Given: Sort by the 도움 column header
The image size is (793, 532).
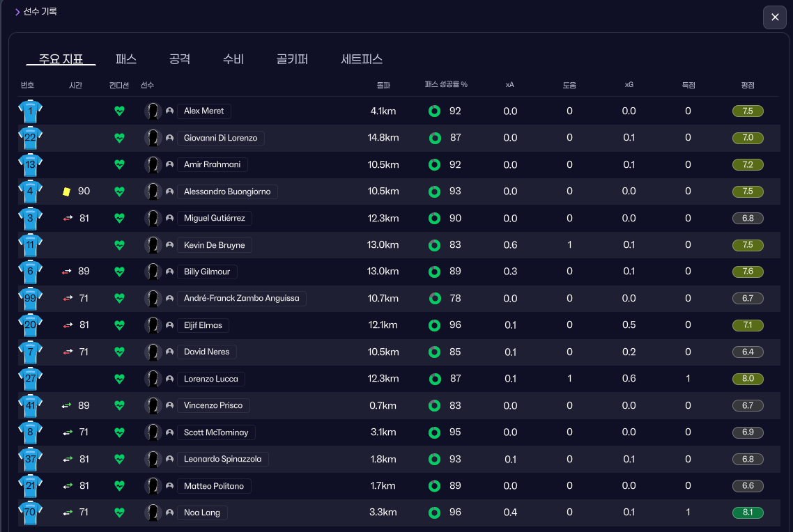Looking at the screenshot, I should (x=569, y=86).
